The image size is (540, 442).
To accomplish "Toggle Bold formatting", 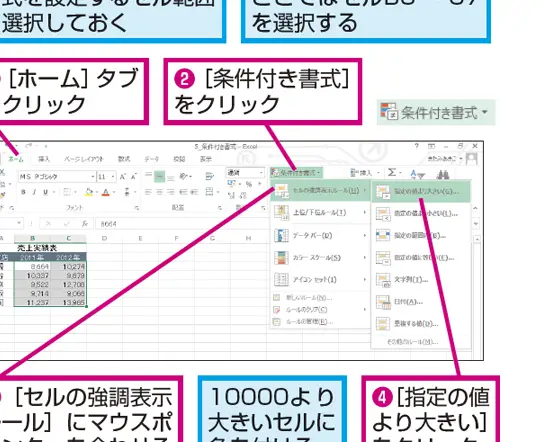I will click(x=23, y=192).
